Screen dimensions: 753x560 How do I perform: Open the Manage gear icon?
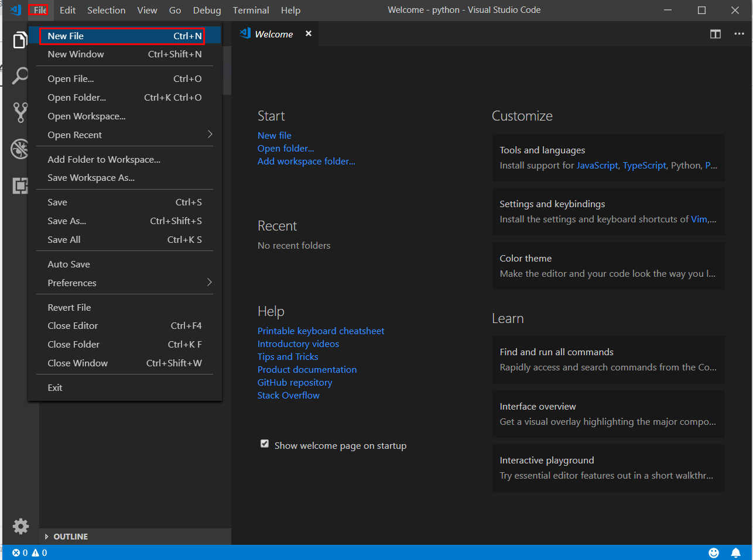[x=20, y=526]
